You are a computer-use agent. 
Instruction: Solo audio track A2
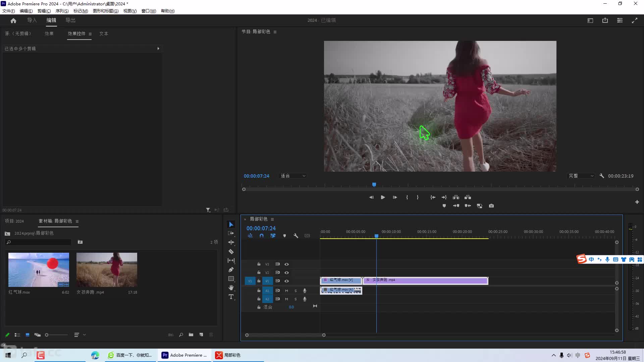[x=296, y=299]
